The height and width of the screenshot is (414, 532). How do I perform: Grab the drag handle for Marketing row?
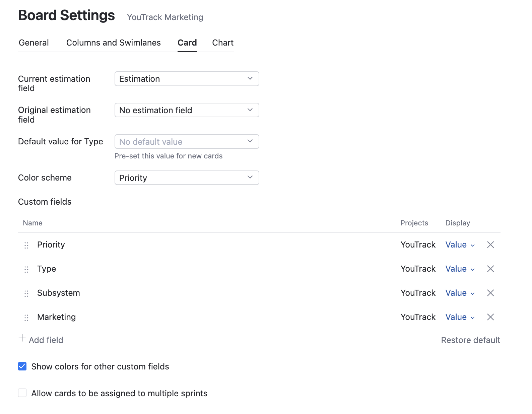coord(26,318)
